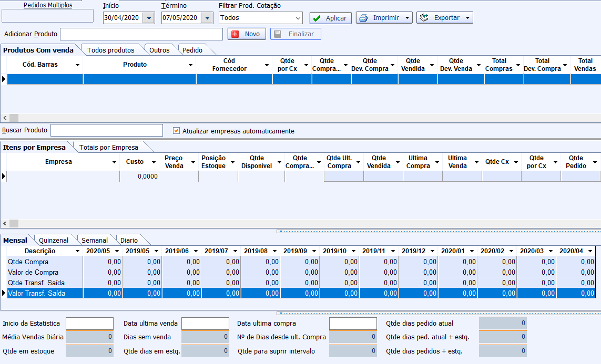Image resolution: width=601 pixels, height=364 pixels.
Task: Open the Descrição column filter arrow
Action: [x=77, y=251]
